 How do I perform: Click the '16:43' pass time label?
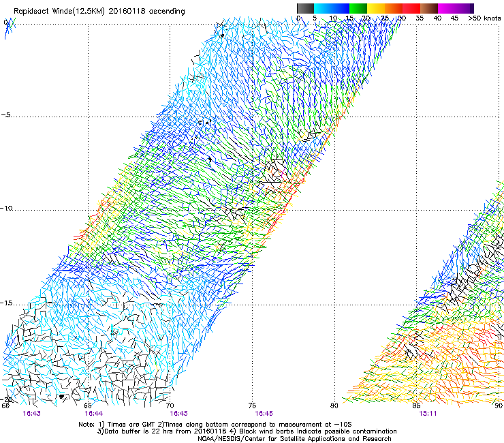click(x=32, y=414)
